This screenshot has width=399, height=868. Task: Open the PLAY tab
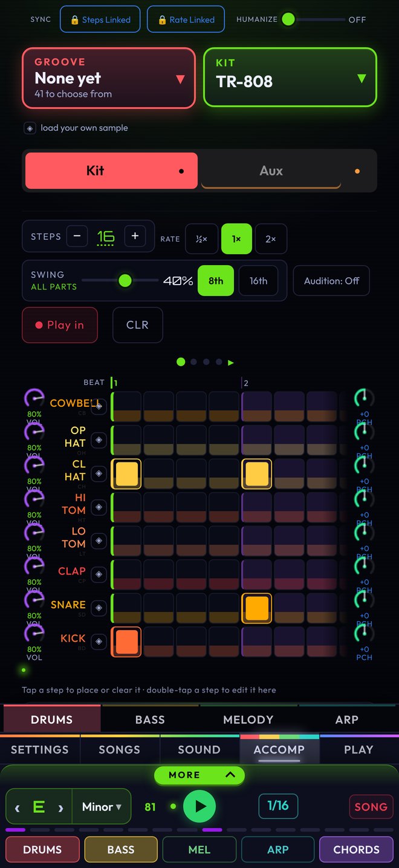click(x=358, y=749)
